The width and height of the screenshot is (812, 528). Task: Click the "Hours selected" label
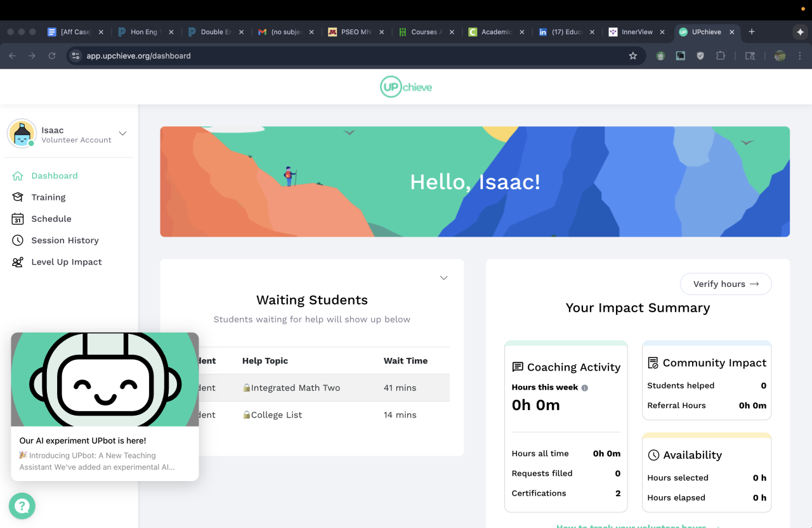click(678, 478)
